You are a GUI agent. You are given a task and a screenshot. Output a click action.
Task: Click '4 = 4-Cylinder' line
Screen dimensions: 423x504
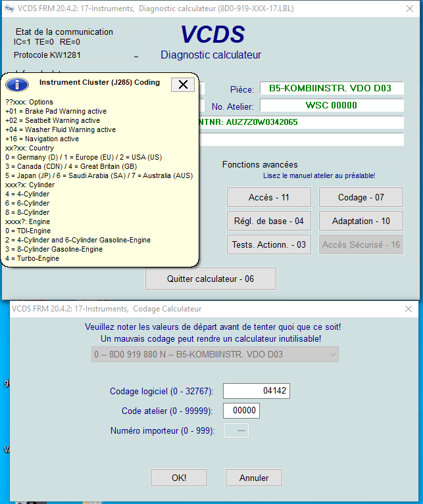point(28,194)
